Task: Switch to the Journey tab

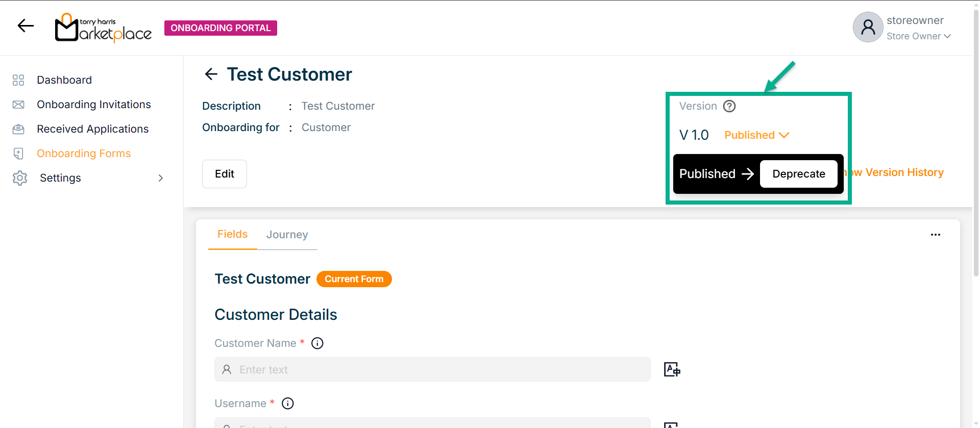Action: click(287, 235)
